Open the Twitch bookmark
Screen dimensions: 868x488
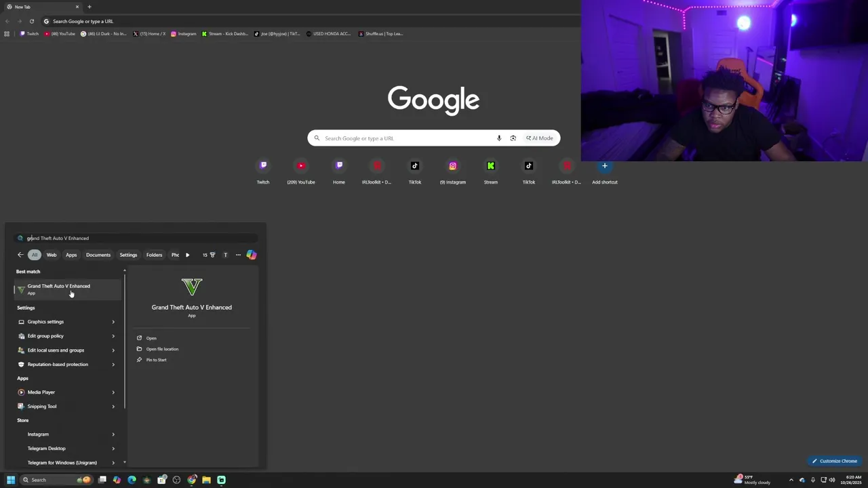coord(29,34)
